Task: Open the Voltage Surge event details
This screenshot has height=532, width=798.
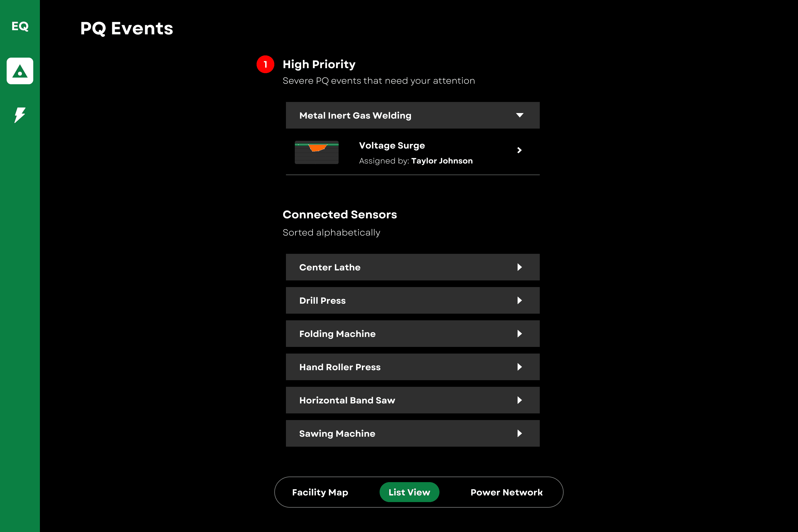Action: (x=392, y=145)
